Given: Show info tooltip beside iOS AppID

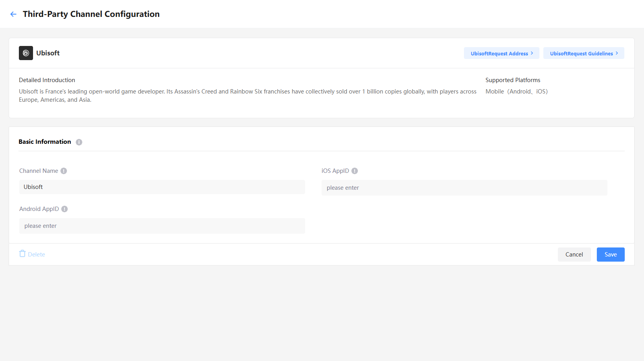Looking at the screenshot, I should (355, 171).
